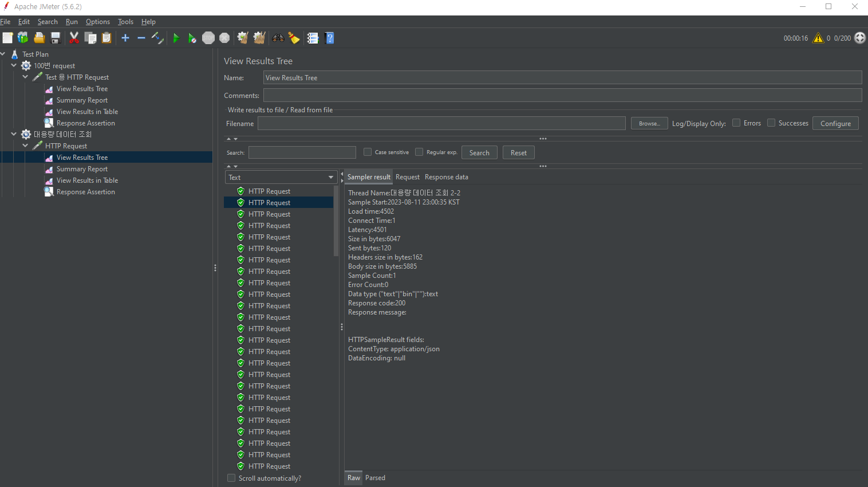Expand all with the plus icon
The image size is (868, 487).
(125, 38)
